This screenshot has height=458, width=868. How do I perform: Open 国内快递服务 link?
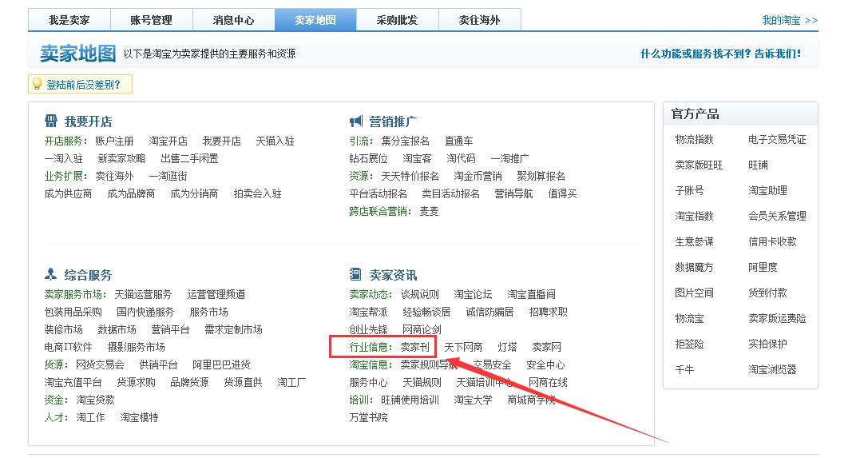coord(145,313)
